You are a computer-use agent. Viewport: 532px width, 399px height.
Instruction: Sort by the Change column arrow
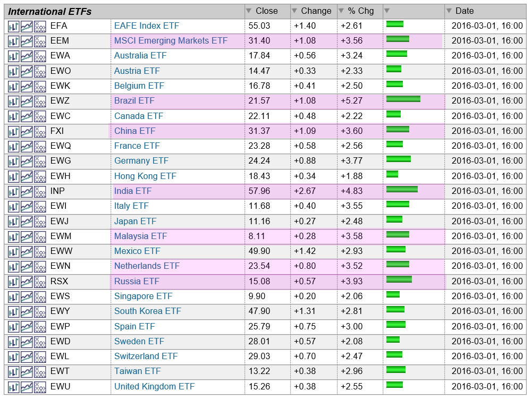(294, 11)
